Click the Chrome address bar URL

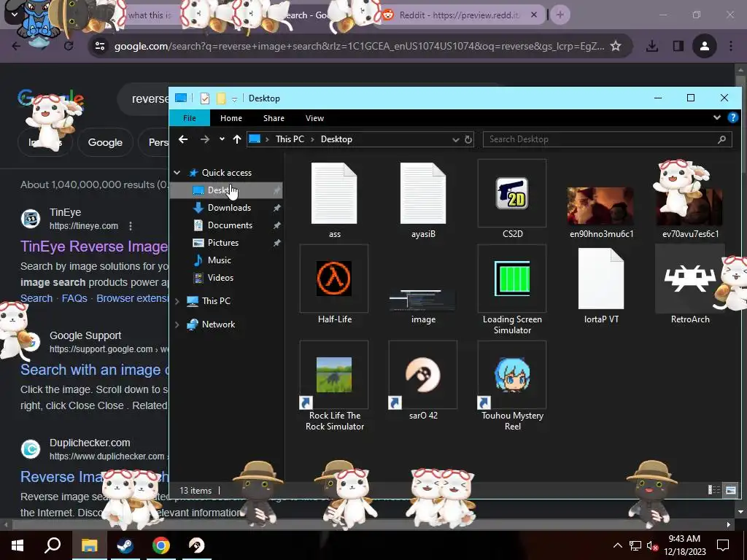pos(360,46)
